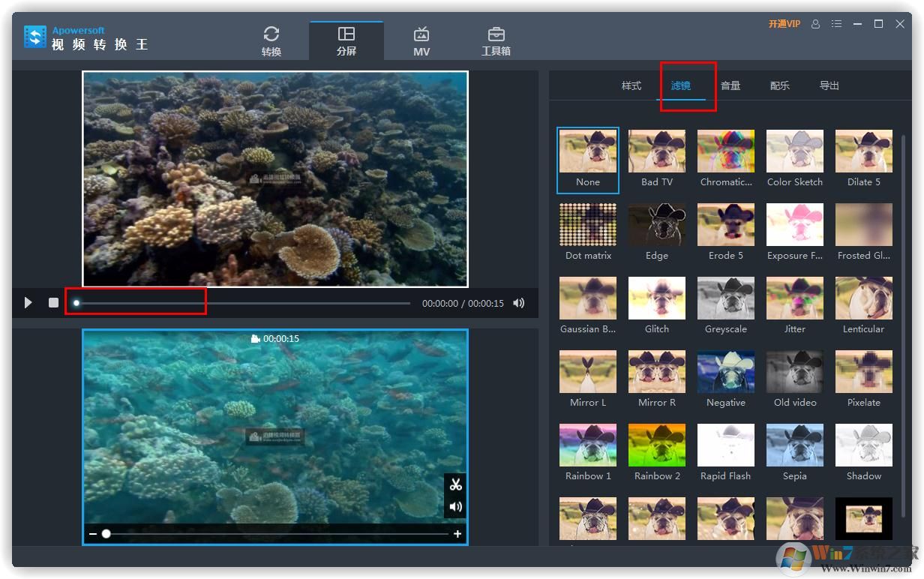
Task: Select the Sepia filter thumbnail
Action: click(795, 445)
